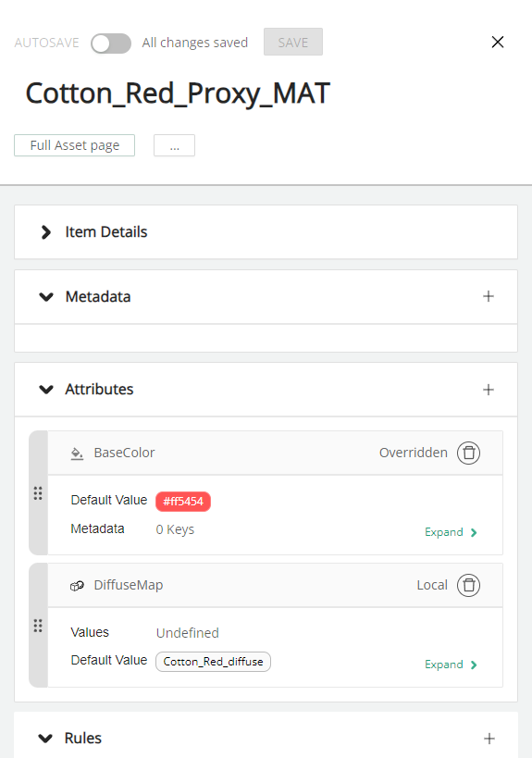Add new metadata with plus icon
This screenshot has width=532, height=758.
pyautogui.click(x=489, y=296)
